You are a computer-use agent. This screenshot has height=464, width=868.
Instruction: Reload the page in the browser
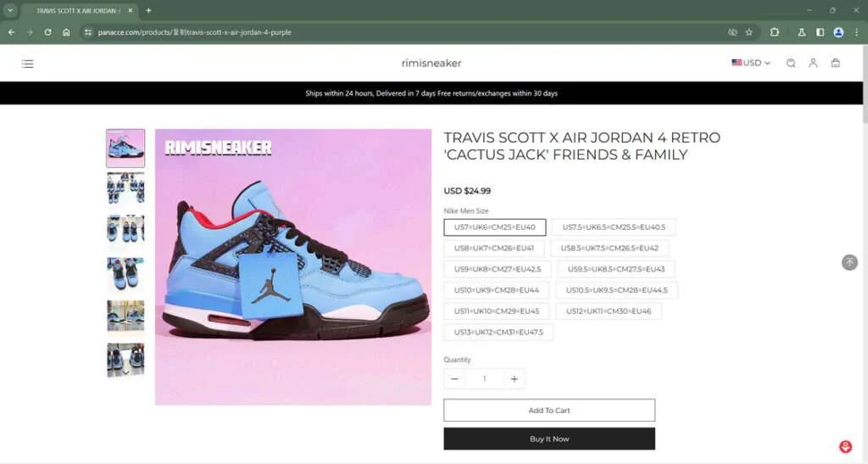(47, 32)
